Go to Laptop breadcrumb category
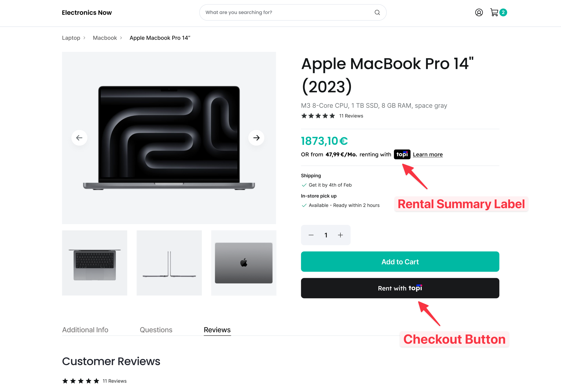Screen dimensions: 561x392 [x=71, y=38]
